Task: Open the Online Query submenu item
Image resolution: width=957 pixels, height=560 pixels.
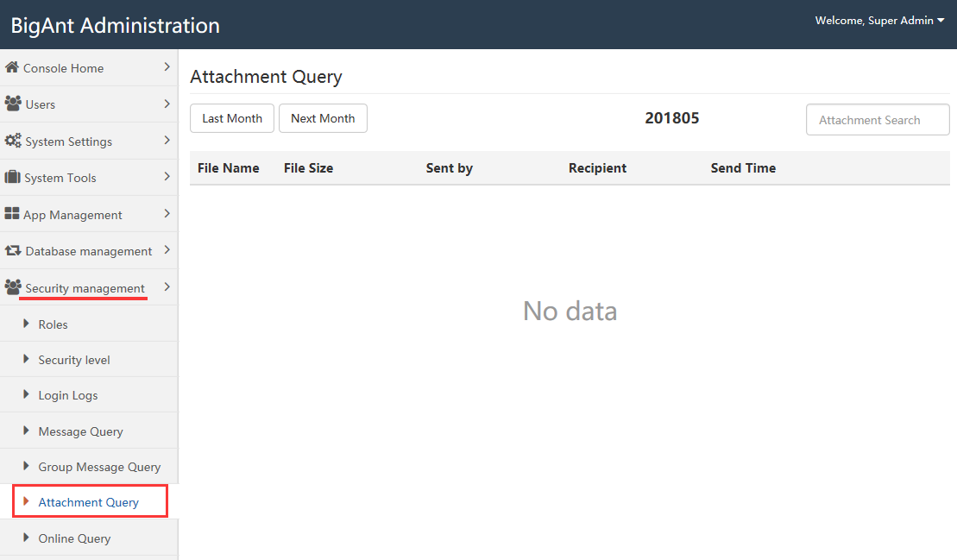Action: point(74,538)
